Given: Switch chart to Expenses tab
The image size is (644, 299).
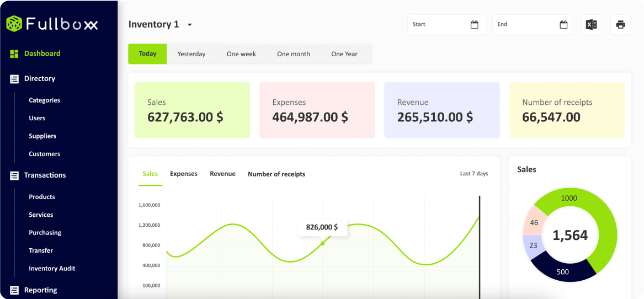Looking at the screenshot, I should point(184,174).
